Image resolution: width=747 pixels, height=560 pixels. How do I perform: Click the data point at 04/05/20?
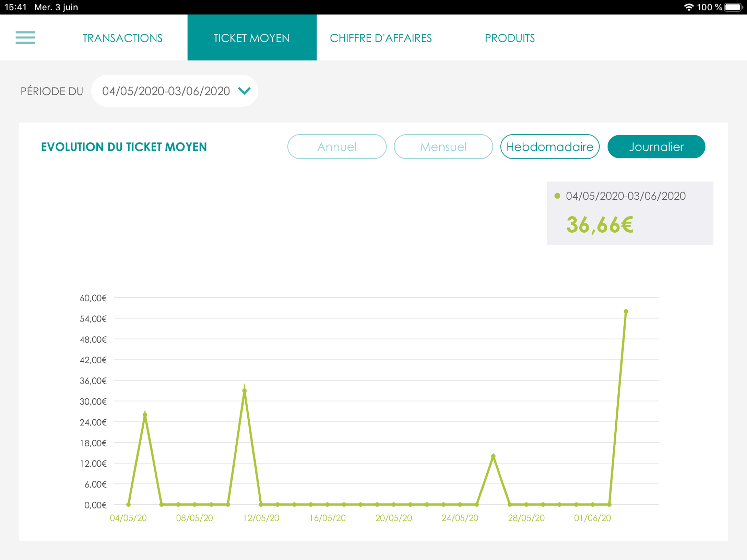click(128, 504)
